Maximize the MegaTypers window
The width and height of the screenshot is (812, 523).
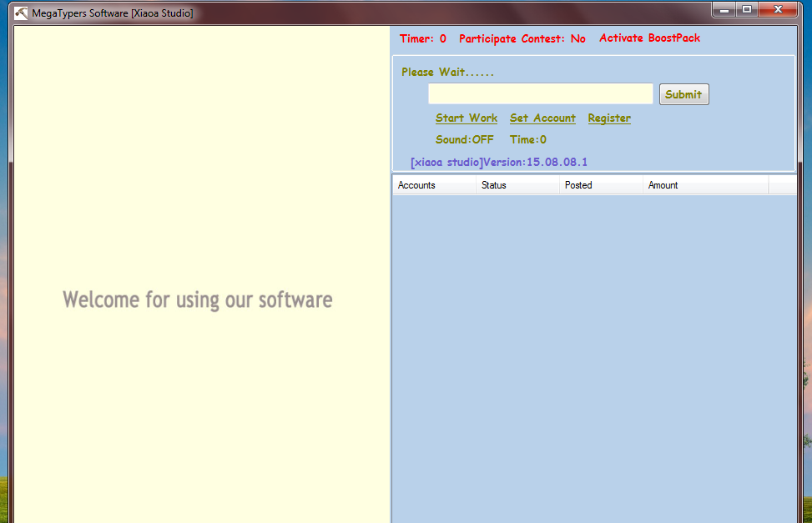(x=747, y=9)
